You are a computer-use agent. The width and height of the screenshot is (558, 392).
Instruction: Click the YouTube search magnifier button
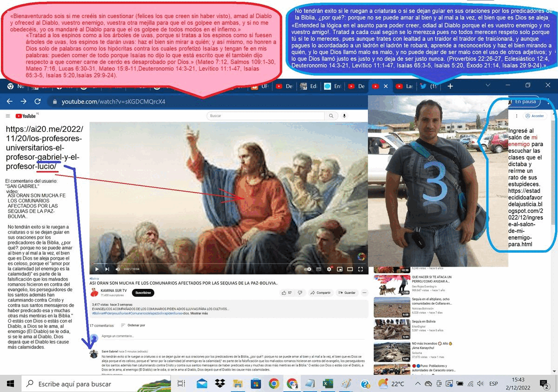coord(331,116)
